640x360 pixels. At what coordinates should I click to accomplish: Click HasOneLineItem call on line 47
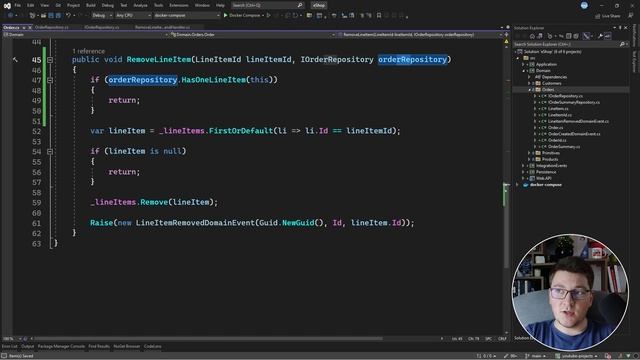(214, 80)
